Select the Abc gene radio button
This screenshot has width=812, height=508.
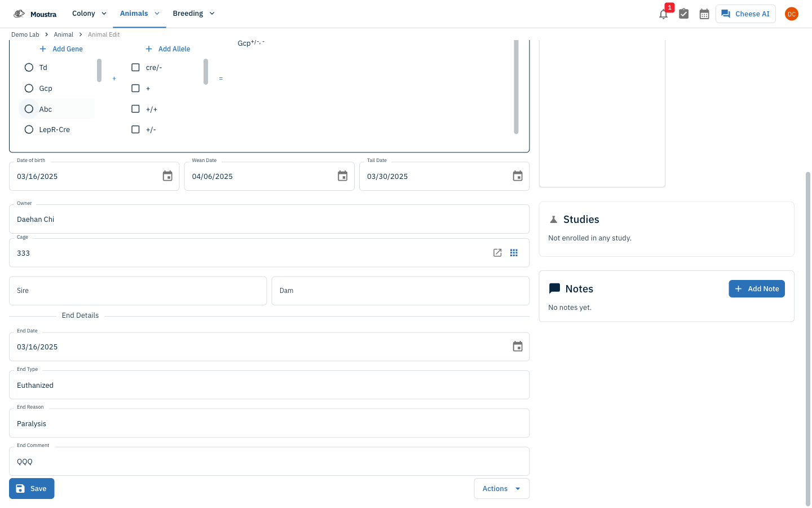[x=29, y=109]
